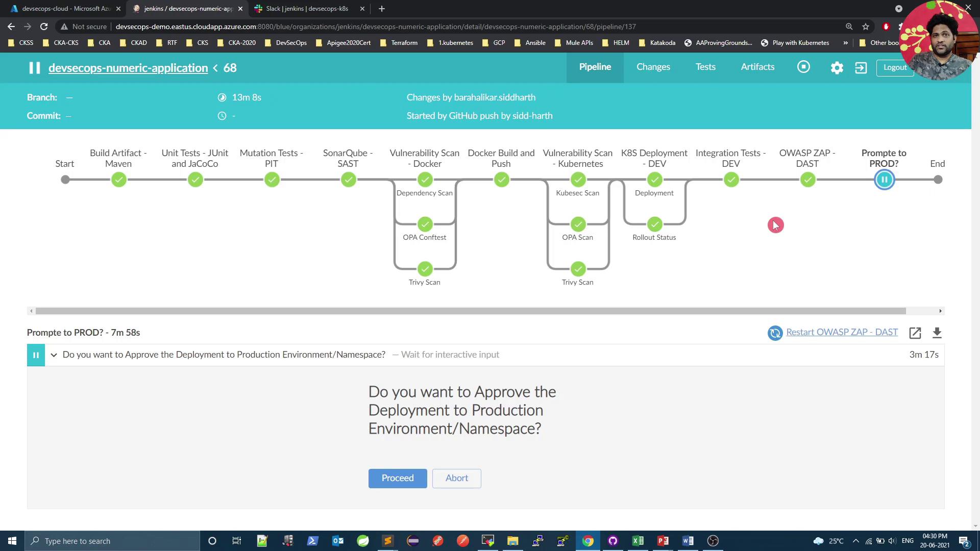Select the Rollout Status stage node
Screen dimensions: 980x551
[x=654, y=224]
